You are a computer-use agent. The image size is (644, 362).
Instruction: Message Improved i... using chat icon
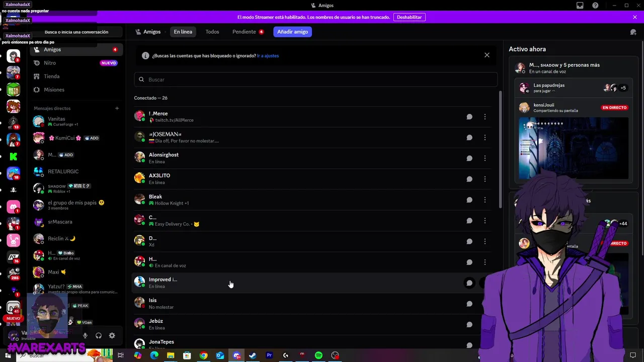tap(469, 283)
